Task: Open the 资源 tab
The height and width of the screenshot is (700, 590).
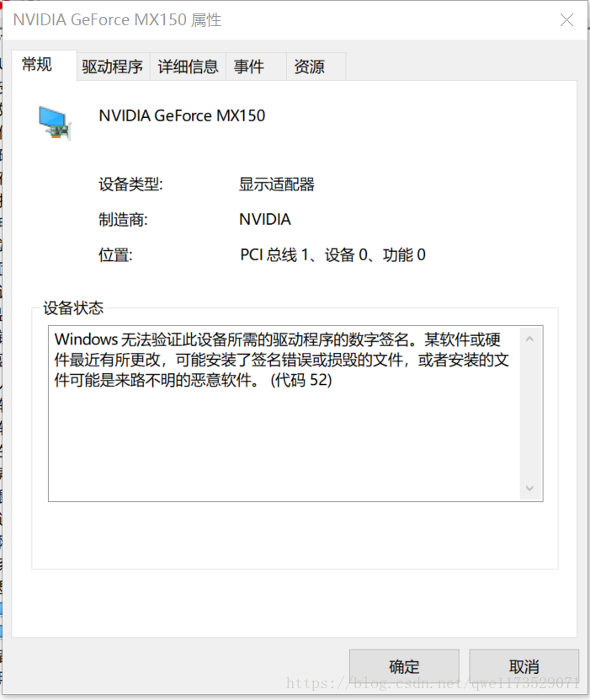Action: point(316,67)
